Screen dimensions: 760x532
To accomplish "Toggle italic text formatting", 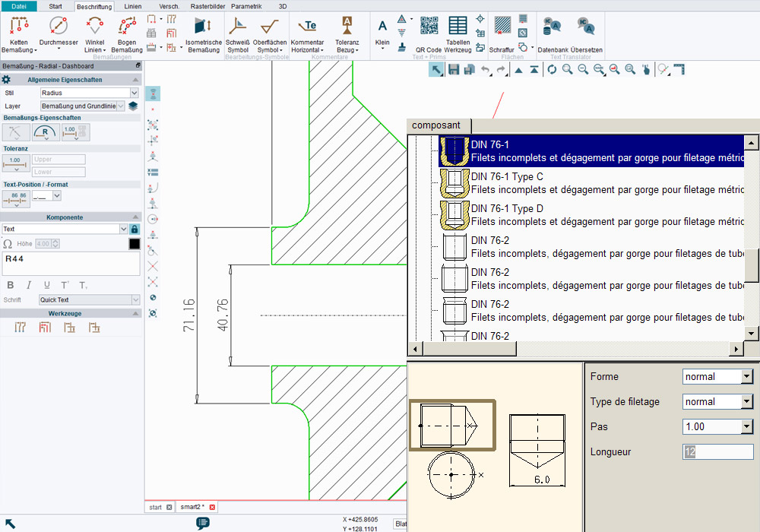I will coord(29,285).
